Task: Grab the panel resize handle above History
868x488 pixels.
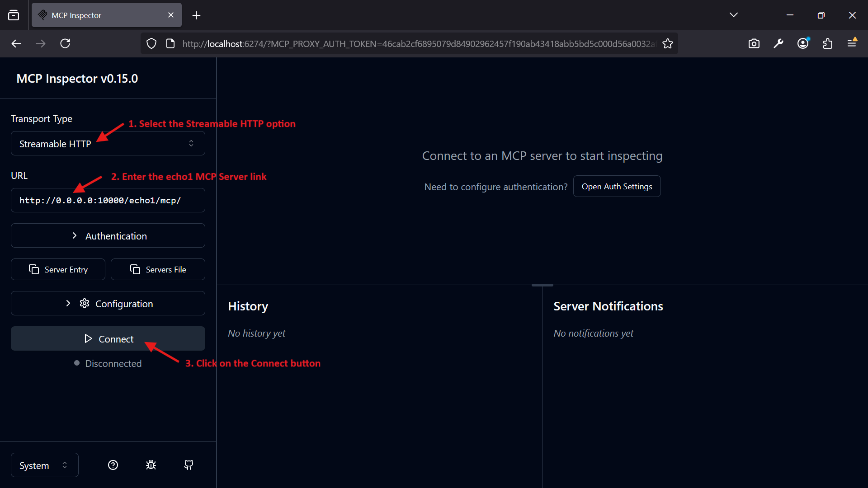Action: pos(542,285)
